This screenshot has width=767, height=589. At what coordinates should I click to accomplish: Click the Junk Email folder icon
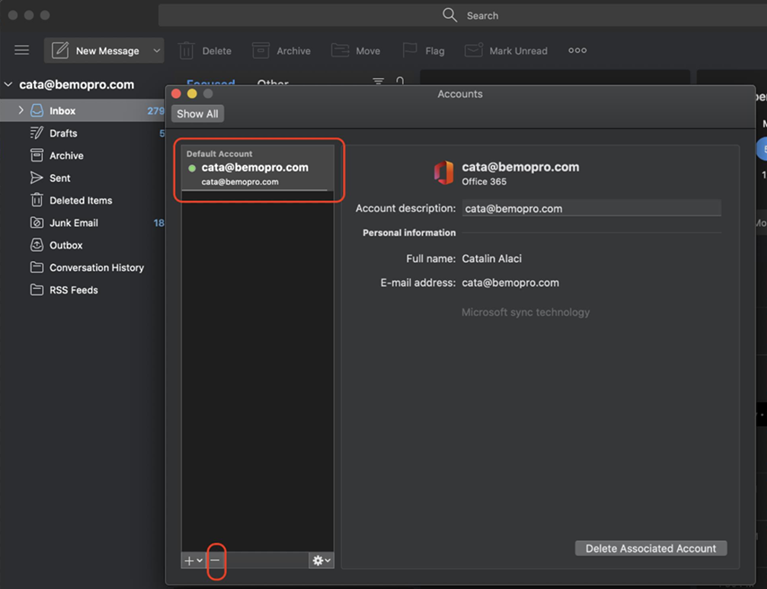coord(37,223)
